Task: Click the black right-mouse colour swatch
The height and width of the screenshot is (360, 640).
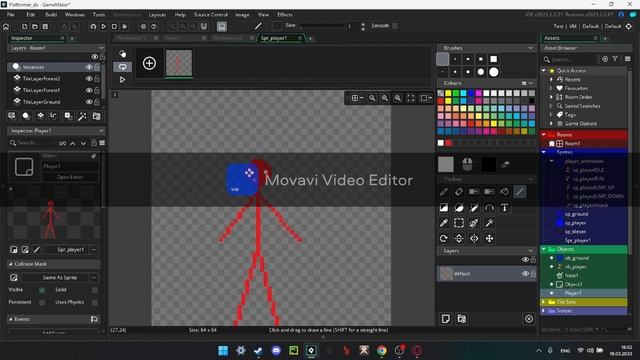Action: click(489, 164)
